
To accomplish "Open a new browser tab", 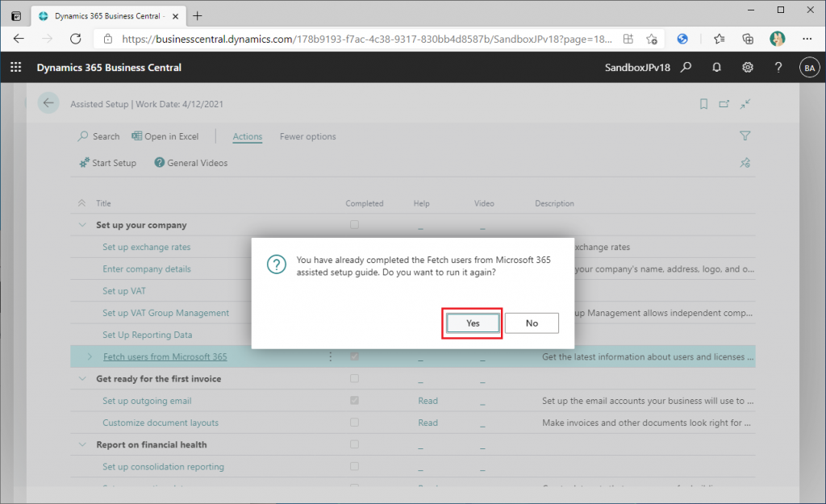I will (x=198, y=16).
